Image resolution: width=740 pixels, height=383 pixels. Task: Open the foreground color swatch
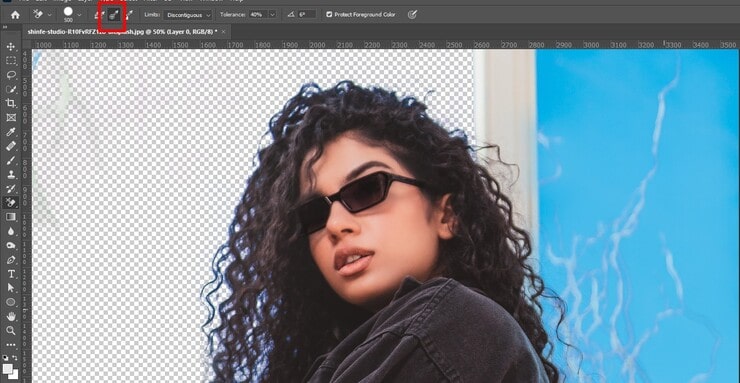click(x=8, y=368)
